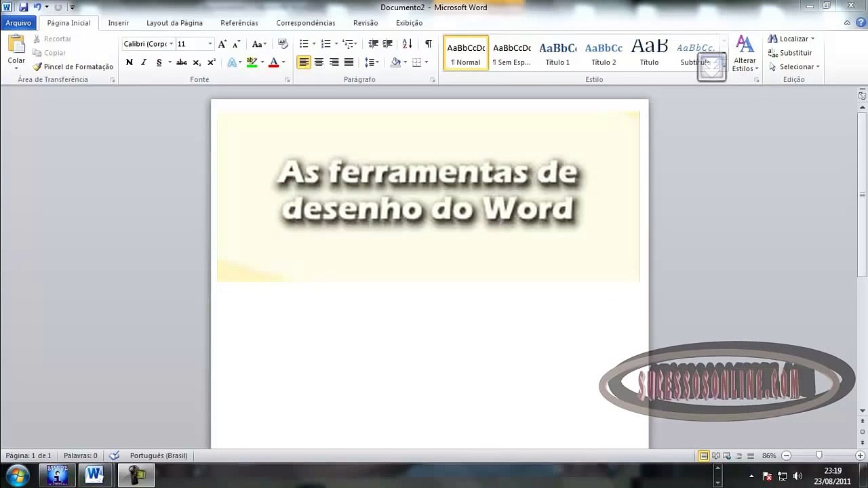Open font name dropdown Calibri

(172, 44)
